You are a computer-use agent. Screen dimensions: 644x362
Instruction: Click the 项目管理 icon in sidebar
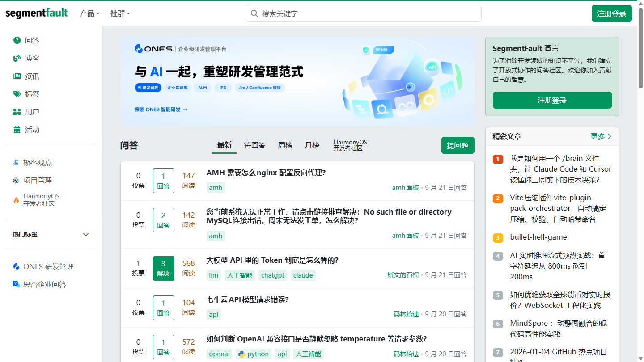(16, 180)
